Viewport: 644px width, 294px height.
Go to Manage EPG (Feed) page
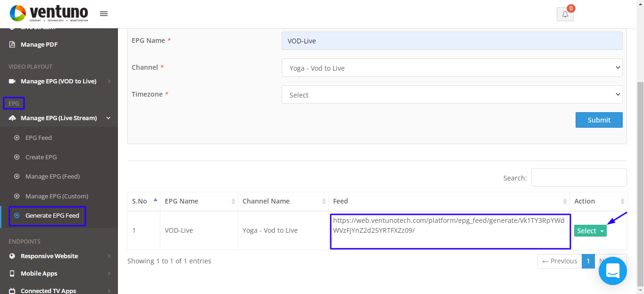coord(52,177)
